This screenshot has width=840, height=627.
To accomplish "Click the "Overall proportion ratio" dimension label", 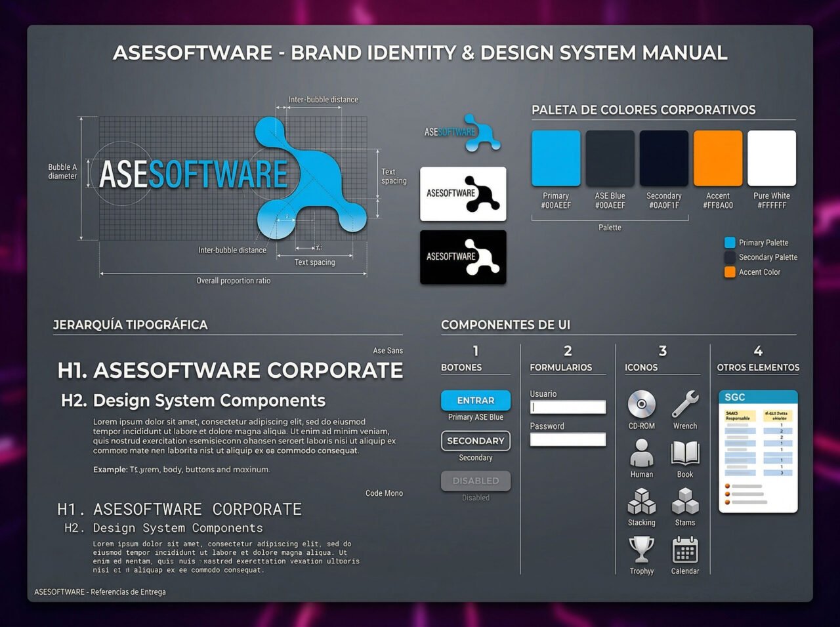I will coord(233,281).
